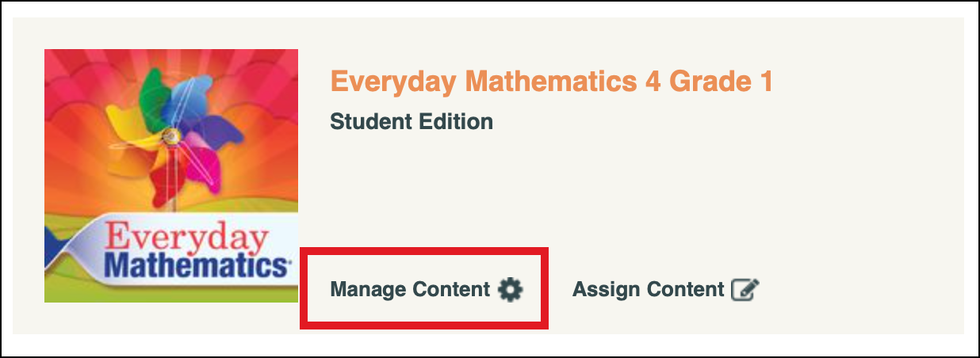Click the pinwheel graphic on the book cover
980x358 pixels.
coord(170,136)
